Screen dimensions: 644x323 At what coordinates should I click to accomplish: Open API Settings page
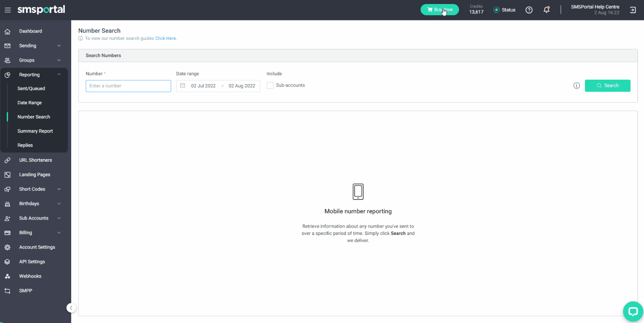click(x=32, y=262)
